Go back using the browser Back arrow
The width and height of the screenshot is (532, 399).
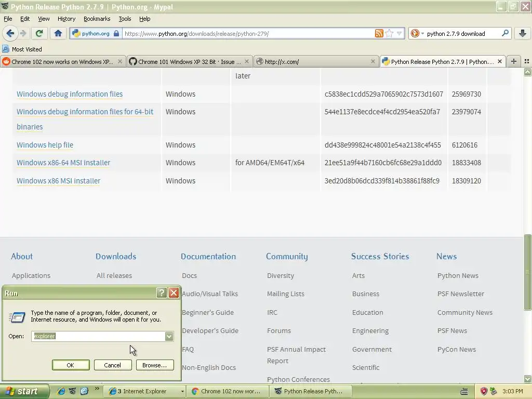tap(10, 33)
